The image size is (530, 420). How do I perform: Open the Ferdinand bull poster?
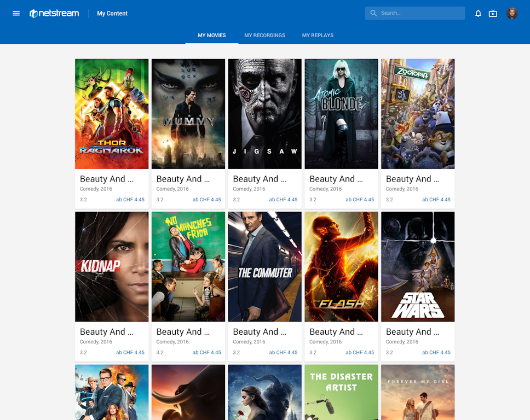[x=188, y=392]
